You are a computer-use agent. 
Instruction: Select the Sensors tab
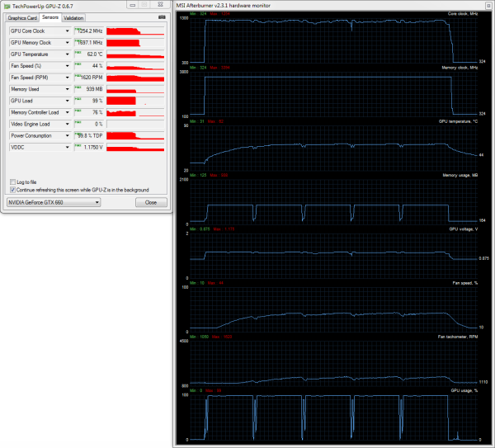[x=49, y=17]
